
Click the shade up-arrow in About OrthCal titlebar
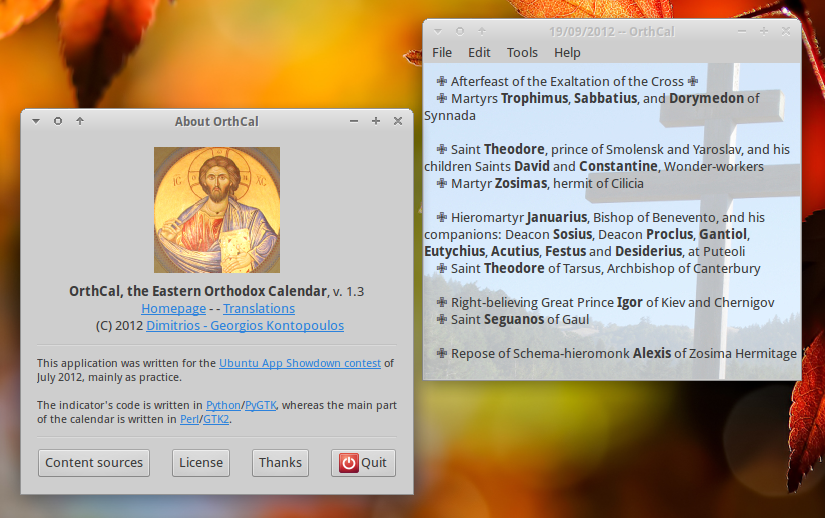coord(80,121)
